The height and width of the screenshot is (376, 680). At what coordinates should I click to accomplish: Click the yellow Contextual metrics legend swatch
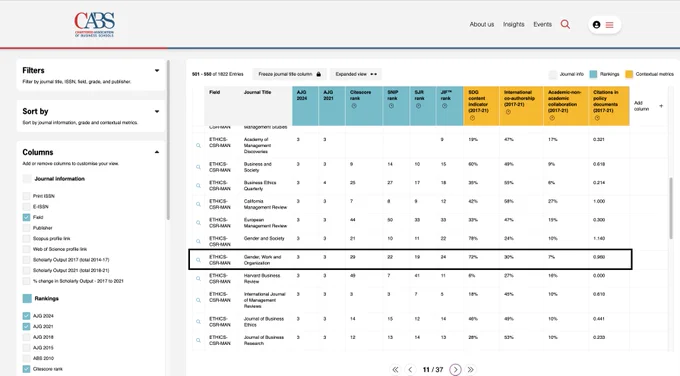click(629, 74)
